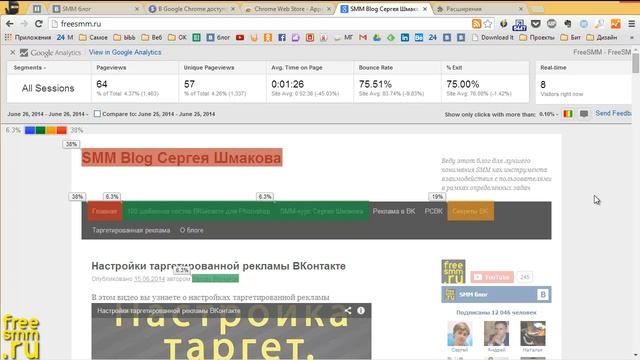
Task: Click the post date 15.06.2014 link
Action: click(x=149, y=279)
